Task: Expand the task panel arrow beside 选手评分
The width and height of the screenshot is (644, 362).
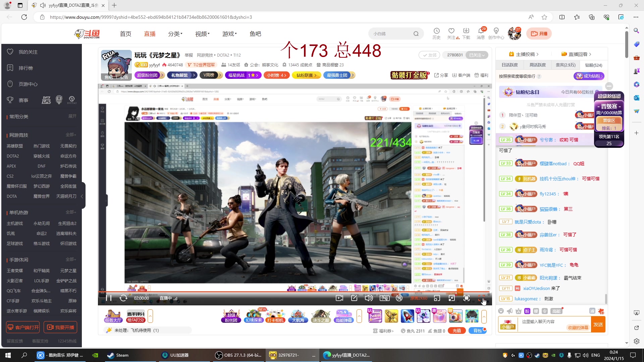Action: tap(150, 316)
